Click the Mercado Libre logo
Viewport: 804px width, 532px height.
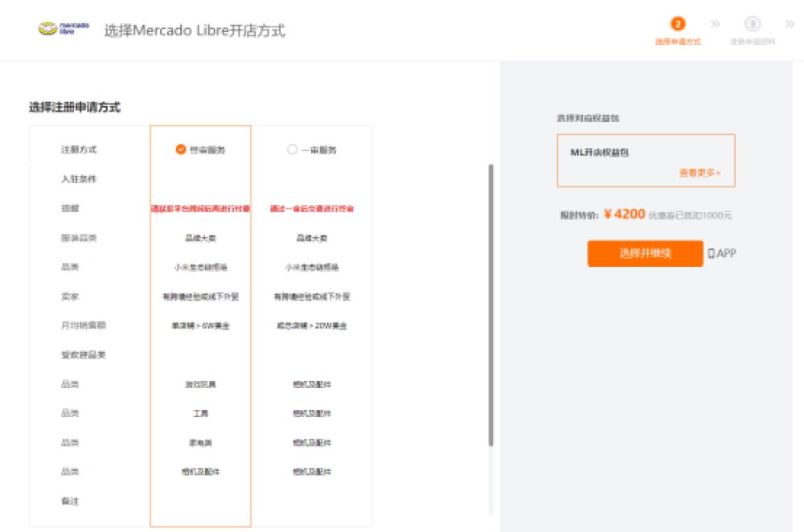coord(64,28)
